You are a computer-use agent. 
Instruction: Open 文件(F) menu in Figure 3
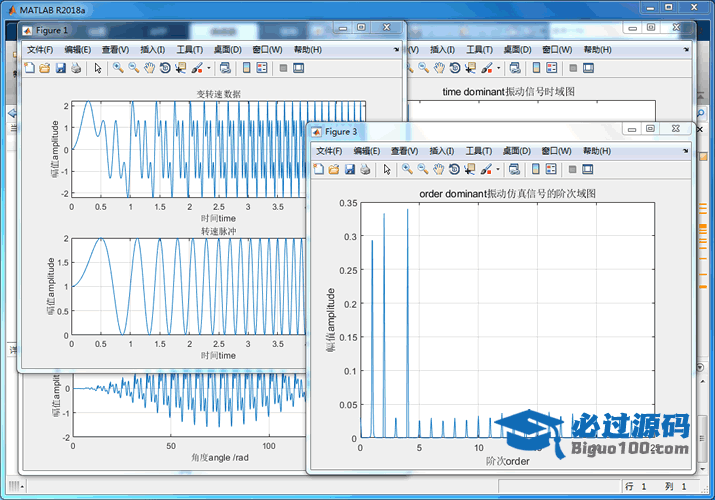pos(329,151)
